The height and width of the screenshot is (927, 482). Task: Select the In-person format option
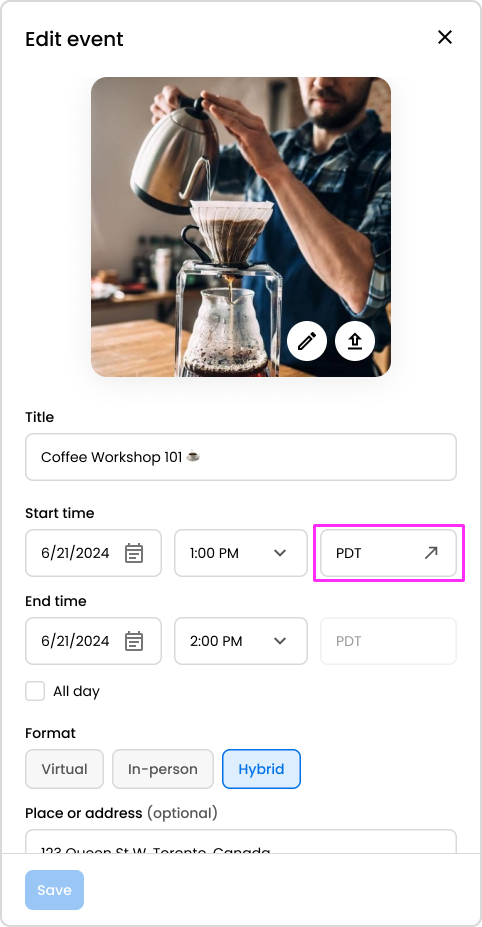pos(163,769)
